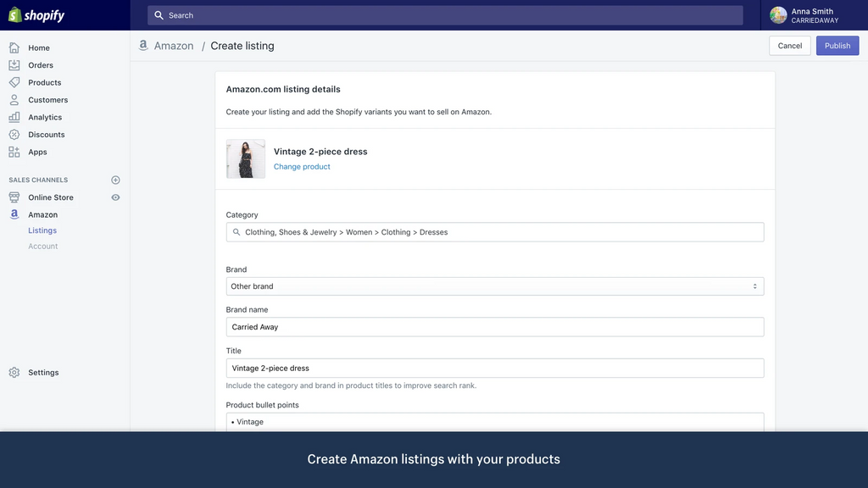
Task: Expand the Brand dropdown
Action: (494, 286)
